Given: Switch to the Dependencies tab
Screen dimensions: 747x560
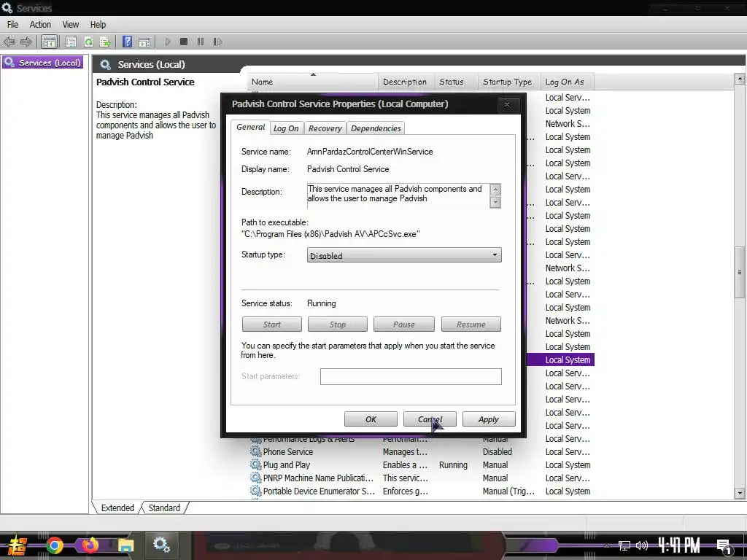Looking at the screenshot, I should (376, 128).
